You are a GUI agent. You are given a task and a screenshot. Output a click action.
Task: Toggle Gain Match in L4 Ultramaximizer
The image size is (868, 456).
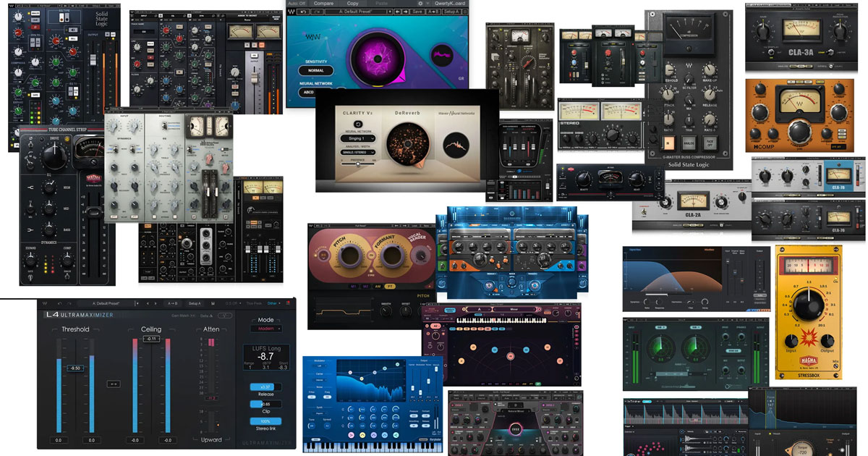(183, 316)
